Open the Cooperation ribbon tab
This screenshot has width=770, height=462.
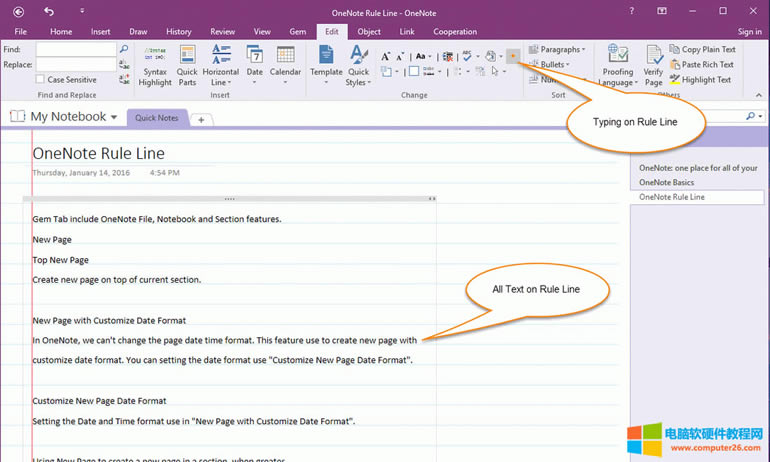click(x=455, y=32)
